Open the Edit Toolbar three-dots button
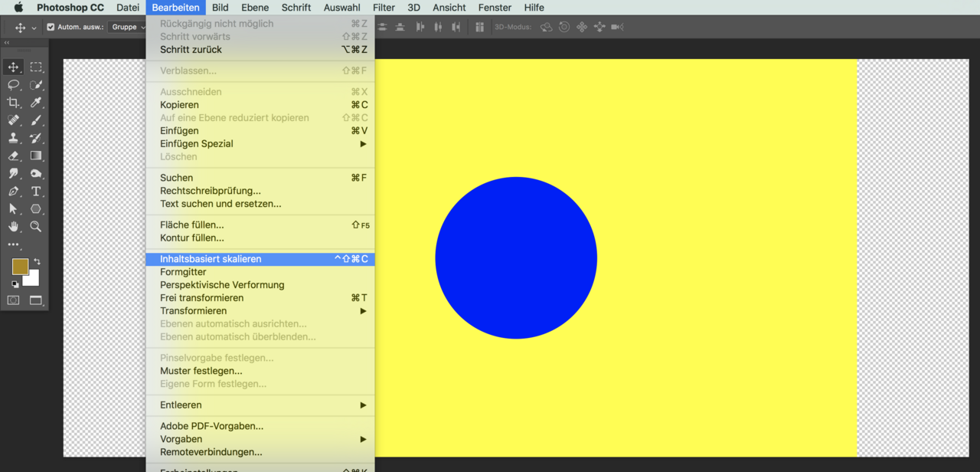This screenshot has width=980, height=472. [13, 244]
